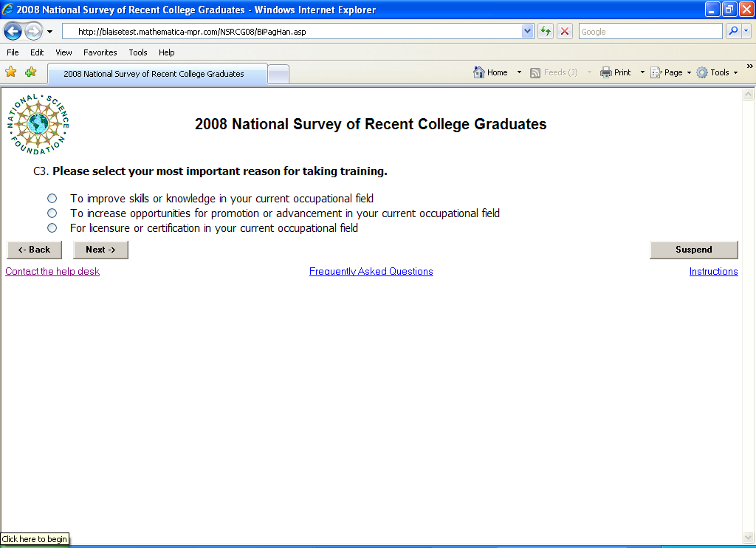Select 'To improve skills or knowledge' option
Screen dimensions: 756x548
pyautogui.click(x=52, y=199)
